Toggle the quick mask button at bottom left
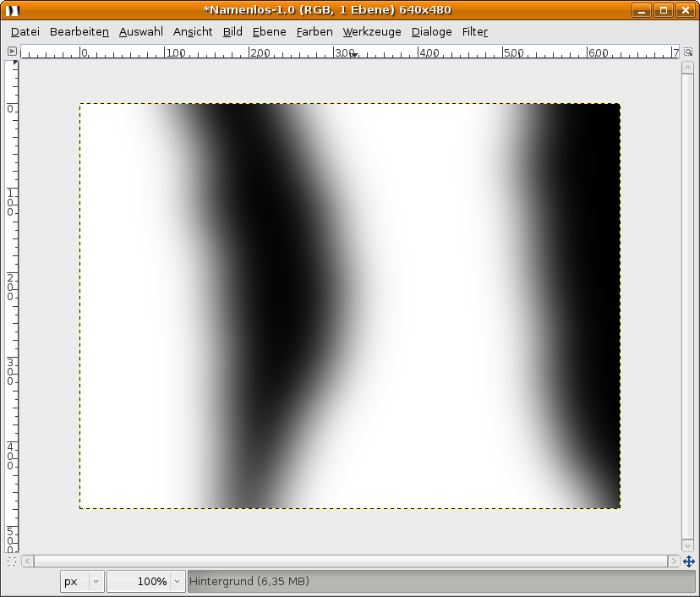The image size is (700, 597). point(12,561)
